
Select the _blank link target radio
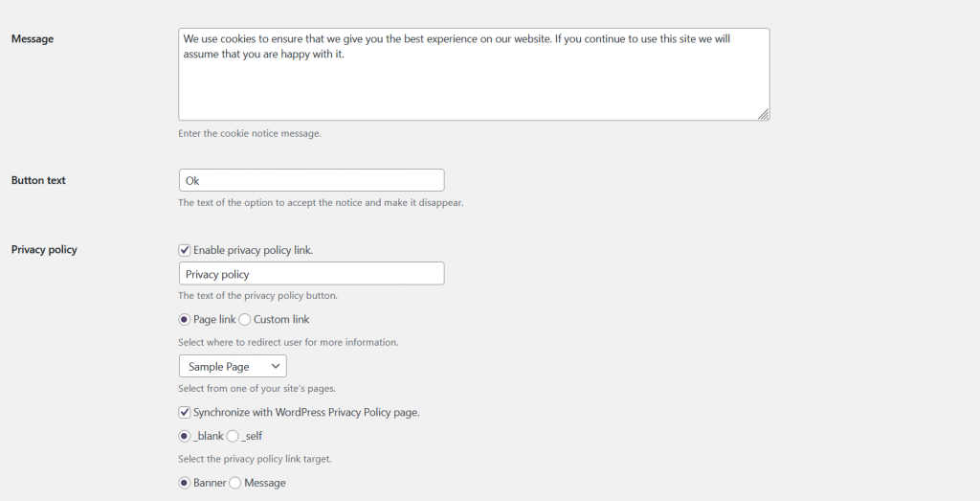click(185, 436)
